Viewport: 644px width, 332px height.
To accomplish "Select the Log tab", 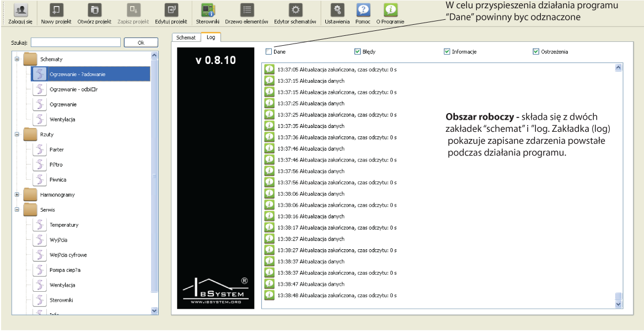I will tap(211, 38).
